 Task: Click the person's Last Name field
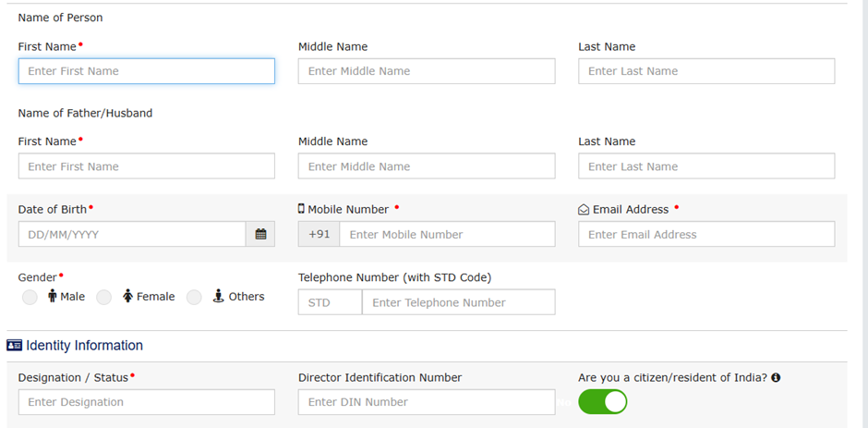(x=705, y=71)
